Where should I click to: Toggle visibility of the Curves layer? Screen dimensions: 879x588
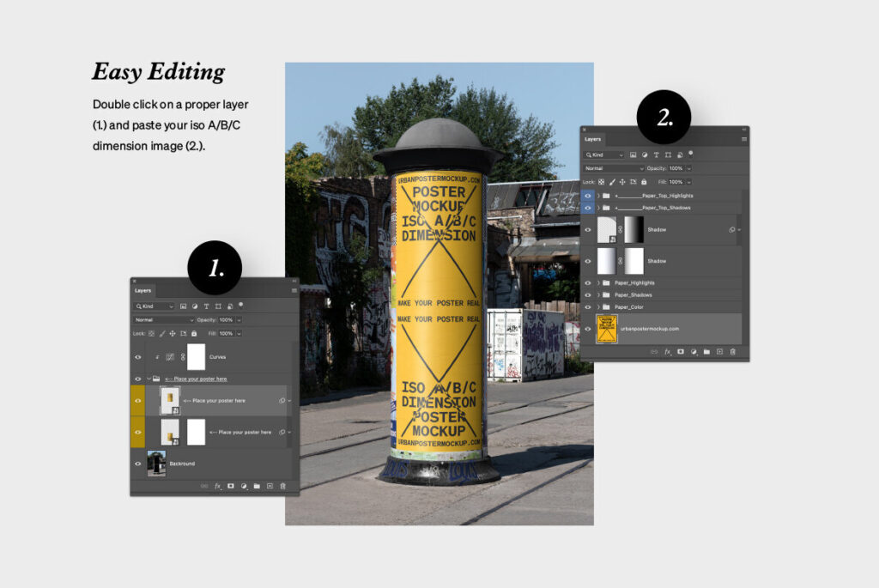point(137,356)
